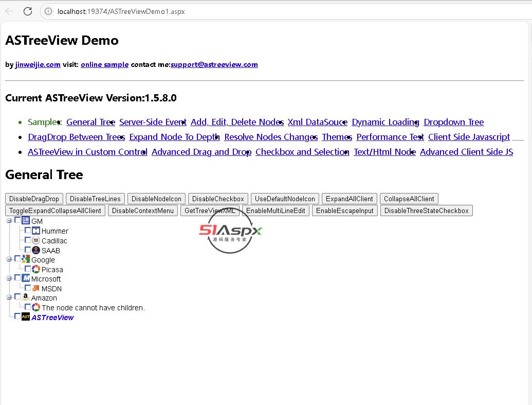Open DragDrop Between Trees sample

pos(77,137)
